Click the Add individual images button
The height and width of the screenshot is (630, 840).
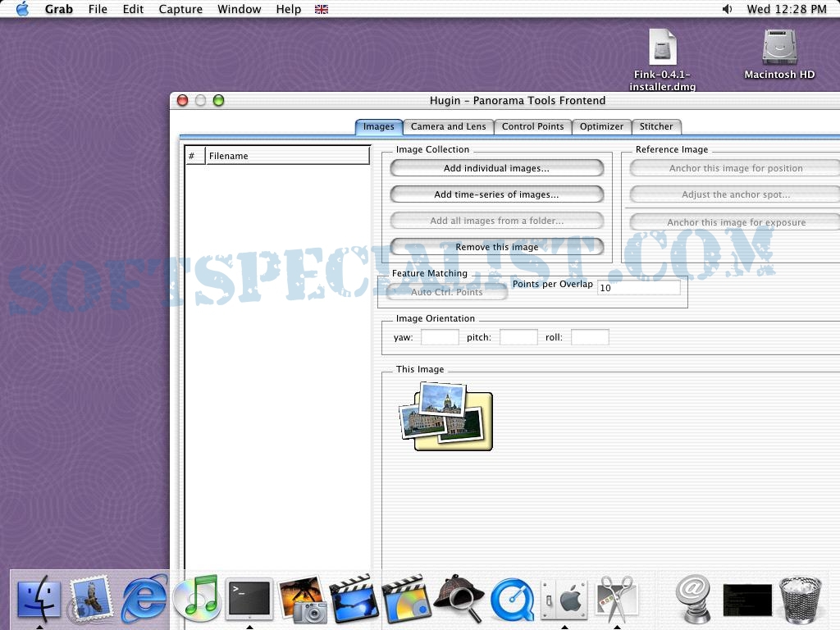[496, 168]
